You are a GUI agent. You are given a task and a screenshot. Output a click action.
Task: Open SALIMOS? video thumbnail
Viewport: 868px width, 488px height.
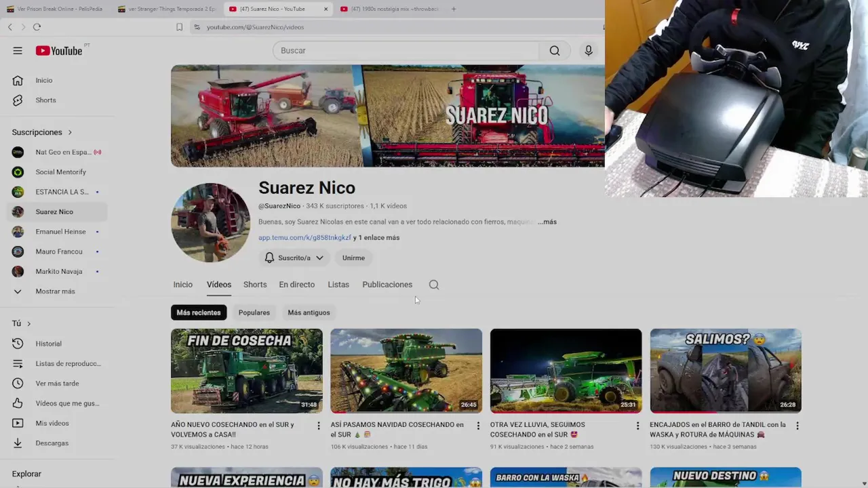pos(726,371)
